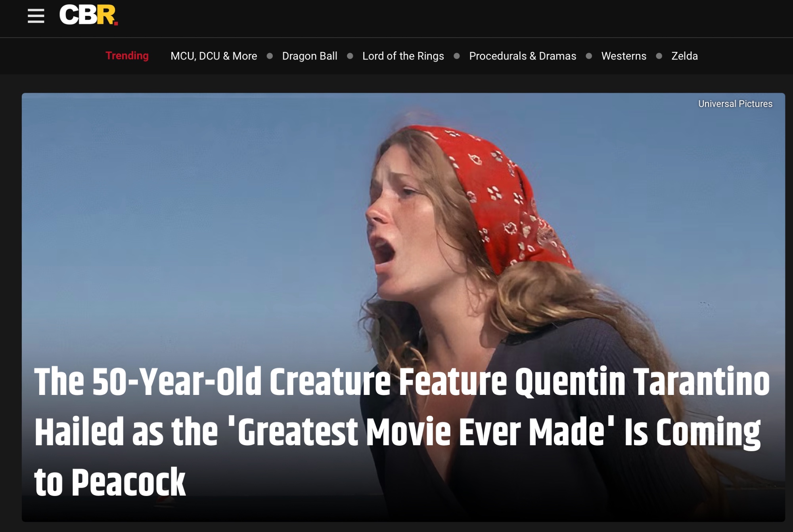The image size is (793, 532).
Task: Visit the Westerns topic link
Action: [624, 56]
